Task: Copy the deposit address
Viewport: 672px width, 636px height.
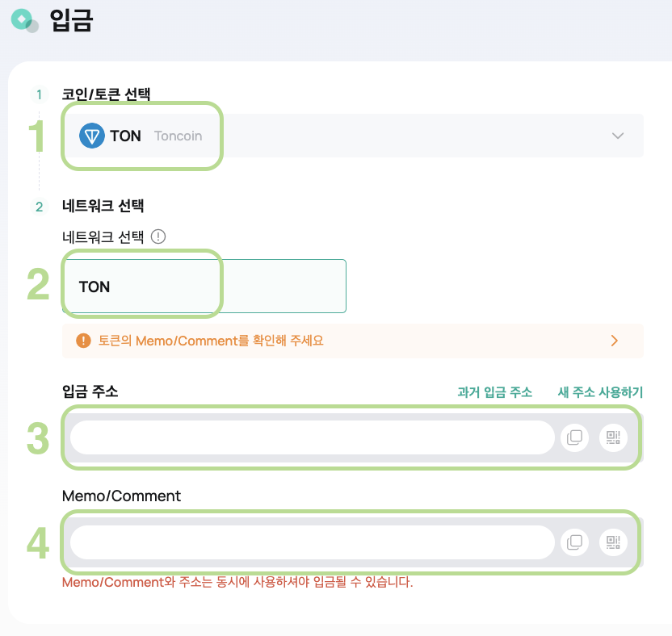Action: [574, 437]
